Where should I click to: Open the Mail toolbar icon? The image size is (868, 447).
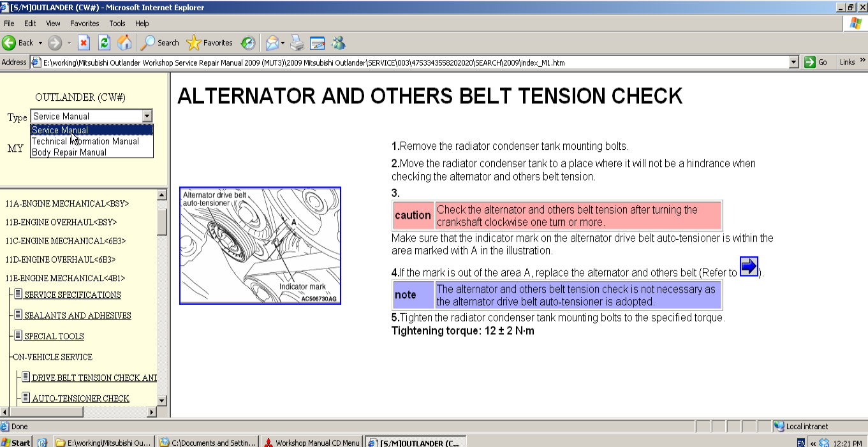[272, 43]
